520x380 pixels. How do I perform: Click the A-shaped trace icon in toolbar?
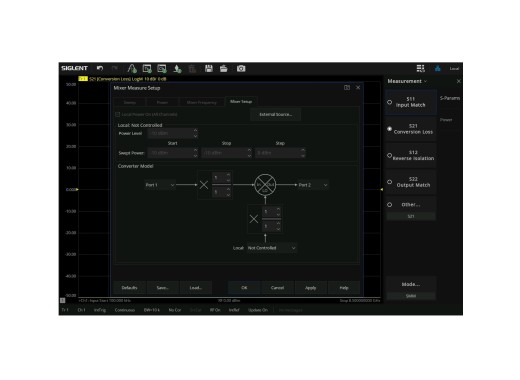(x=132, y=69)
